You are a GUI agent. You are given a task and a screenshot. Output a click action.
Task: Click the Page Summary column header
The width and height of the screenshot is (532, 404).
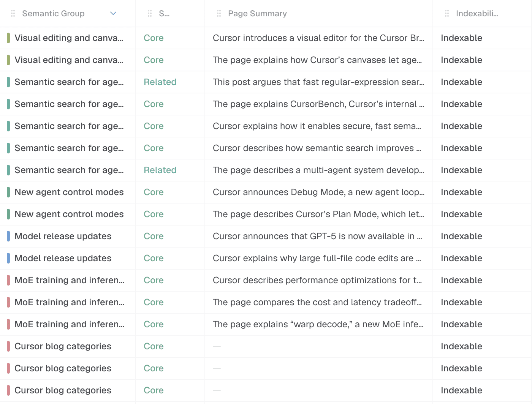coord(257,14)
